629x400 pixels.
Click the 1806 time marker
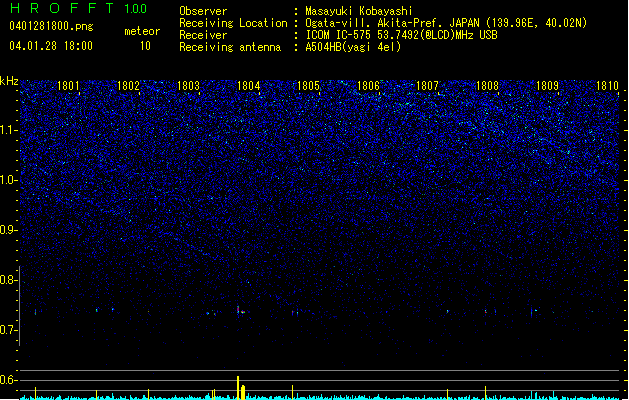point(368,86)
